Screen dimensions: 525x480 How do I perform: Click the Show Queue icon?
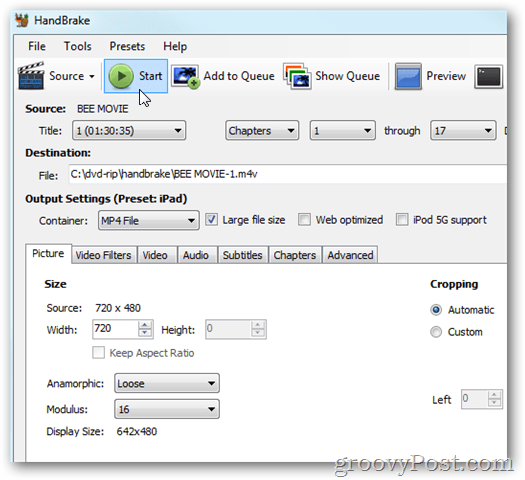(x=297, y=76)
